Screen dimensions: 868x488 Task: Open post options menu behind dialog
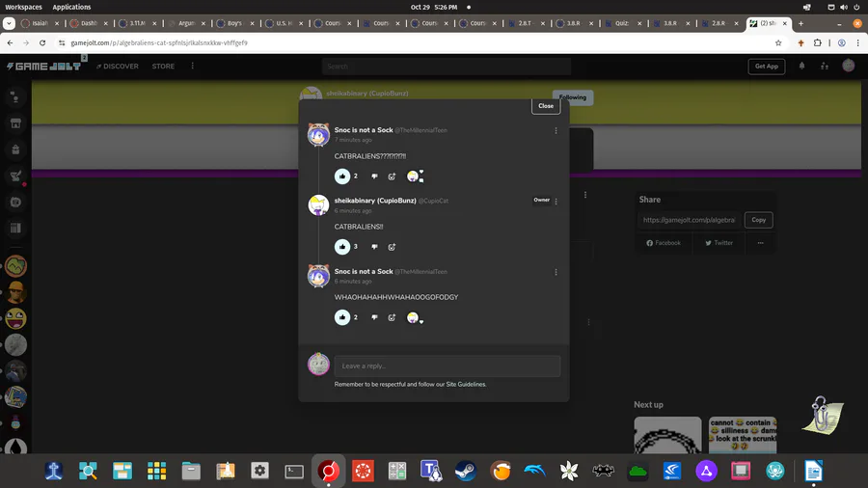pos(585,195)
